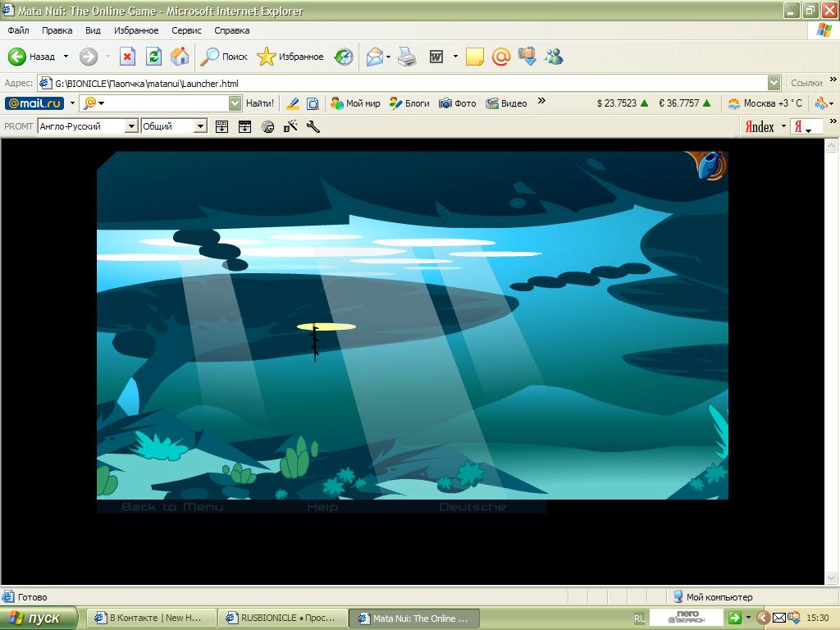Click the download hands icon
840x630 pixels.
tap(527, 57)
